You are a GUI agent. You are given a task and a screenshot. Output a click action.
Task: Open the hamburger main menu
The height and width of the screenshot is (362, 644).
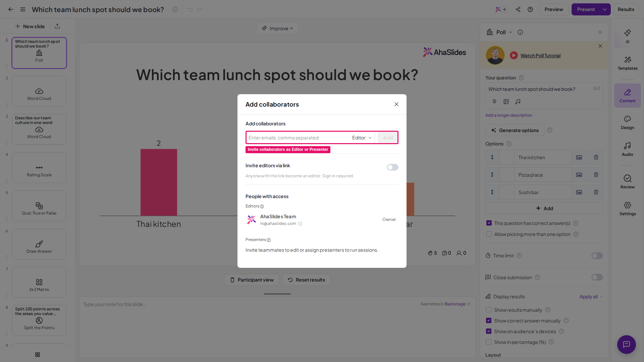pos(23,9)
